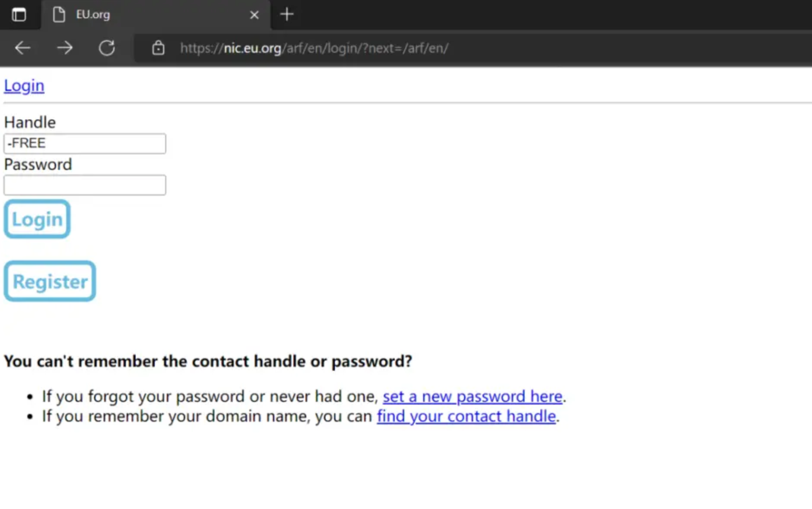
Task: Click the Login link at page top
Action: tap(24, 85)
